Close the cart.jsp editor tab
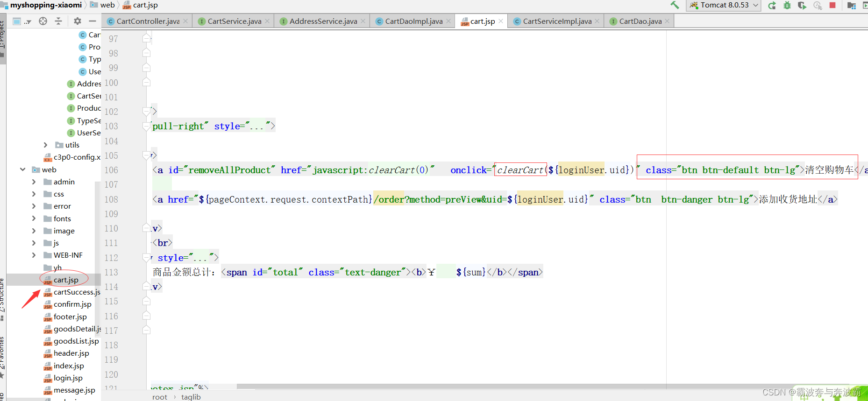The width and height of the screenshot is (868, 401). [501, 21]
